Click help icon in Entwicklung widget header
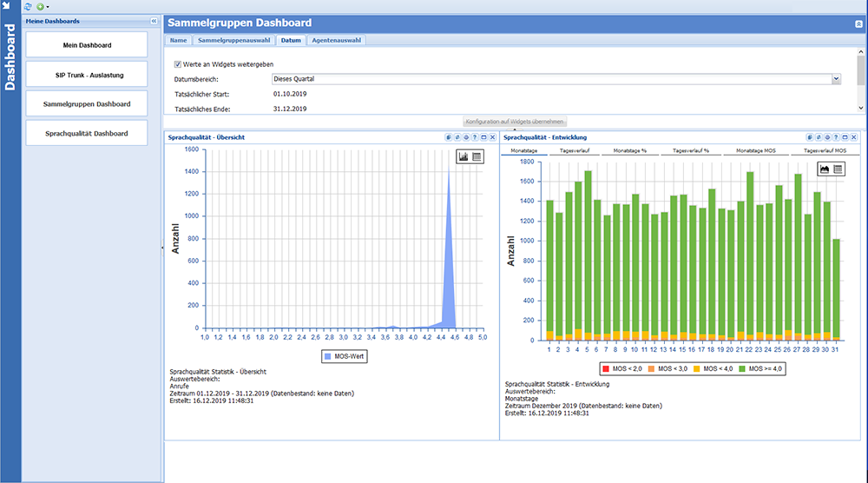This screenshot has height=483, width=868. click(x=837, y=137)
